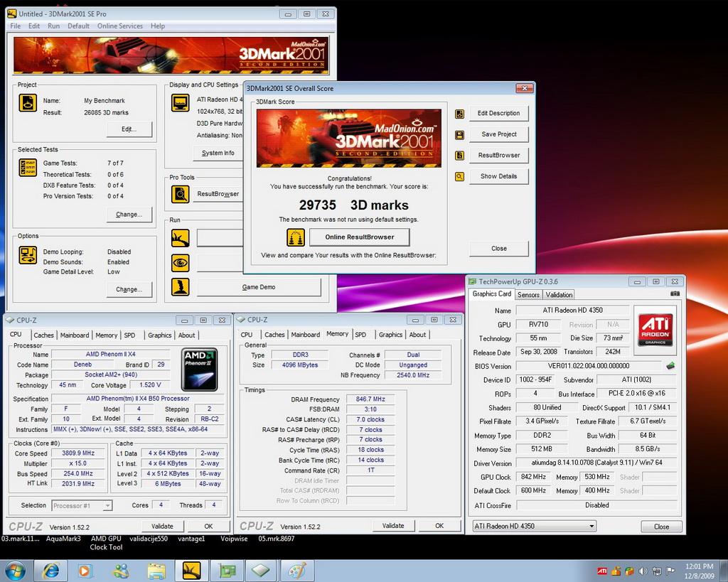Image resolution: width=728 pixels, height=582 pixels.
Task: Switch to SPD tab in right CPU-Z
Action: coord(360,335)
